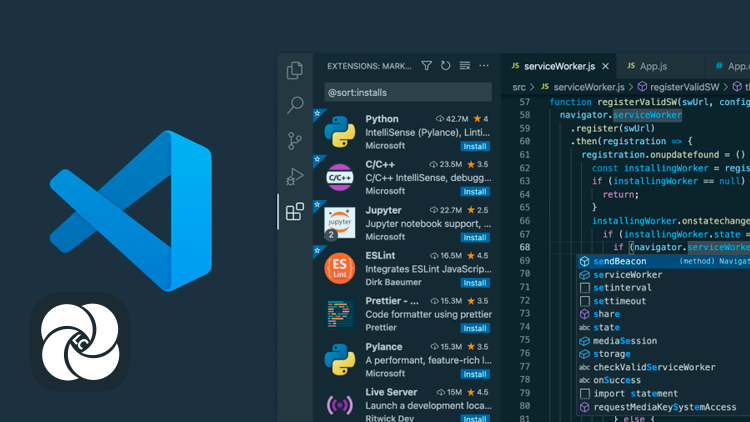
Task: Click the white swirl app logo
Action: point(80,342)
